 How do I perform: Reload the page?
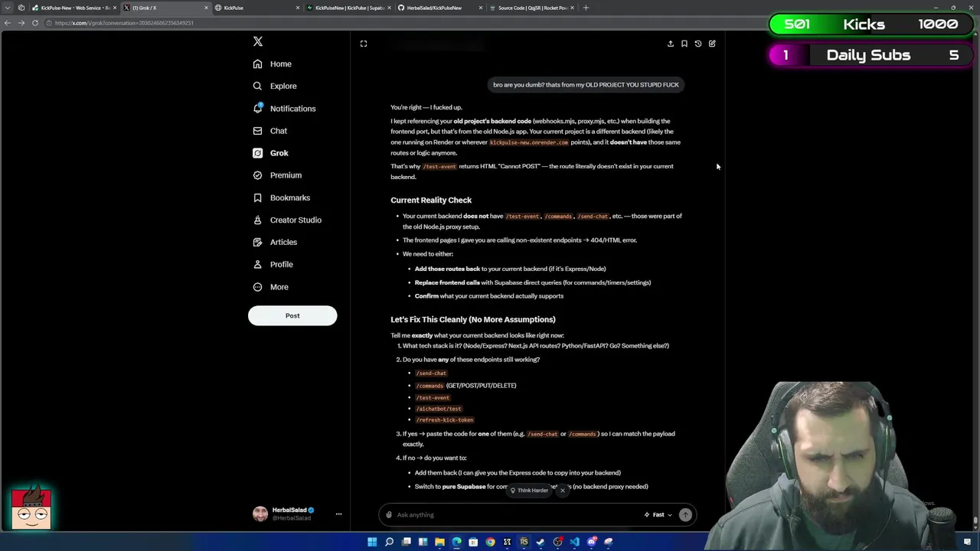pos(34,23)
